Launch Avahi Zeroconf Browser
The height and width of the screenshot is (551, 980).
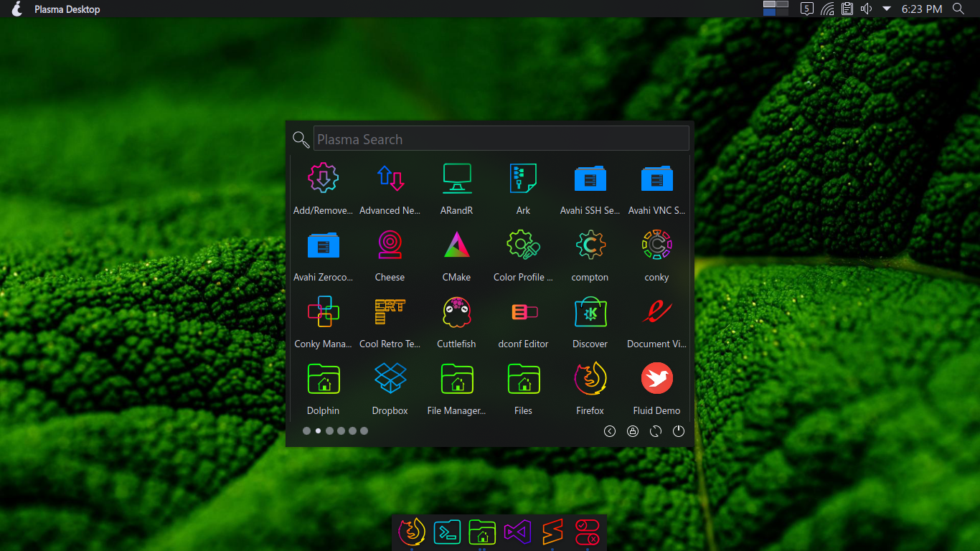point(324,245)
